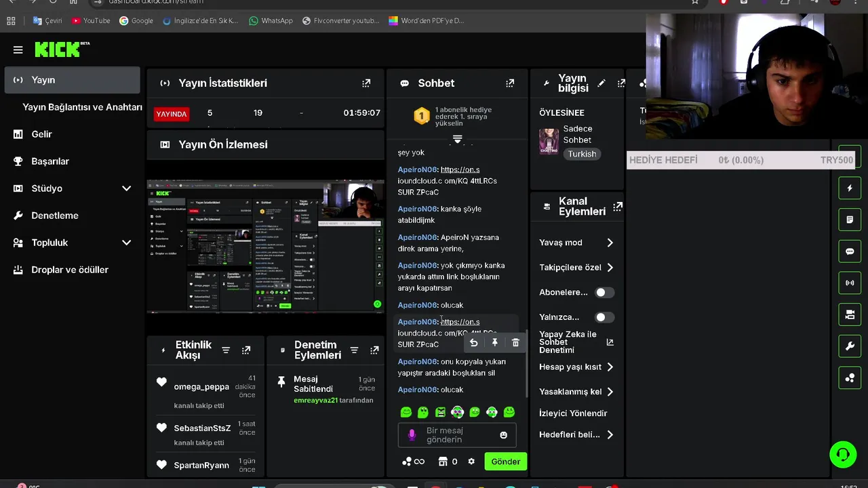
Task: Select the broadcast signal sidebar widget
Action: pyautogui.click(x=850, y=283)
